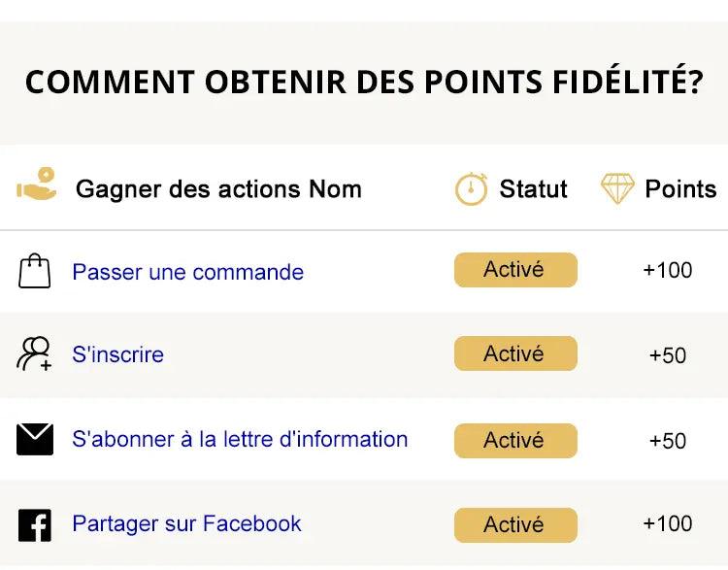
Task: Open the "Partager sur Facebook" link
Action: point(186,524)
